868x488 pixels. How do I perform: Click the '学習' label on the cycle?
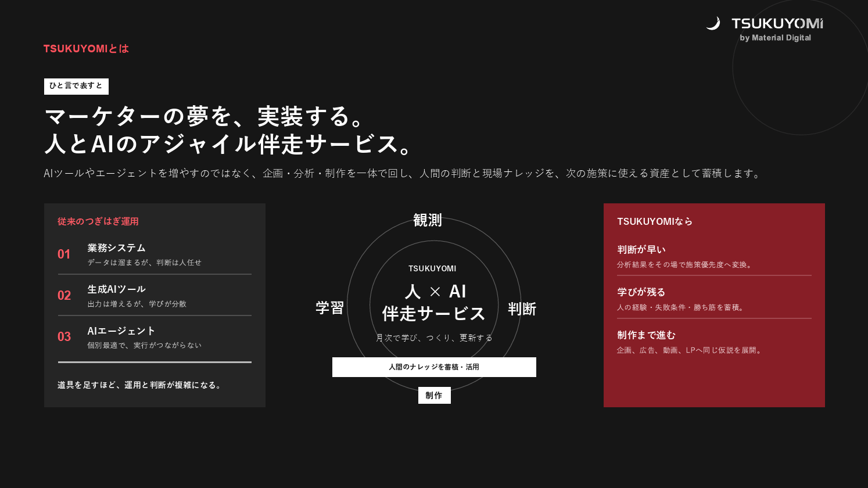tap(330, 308)
